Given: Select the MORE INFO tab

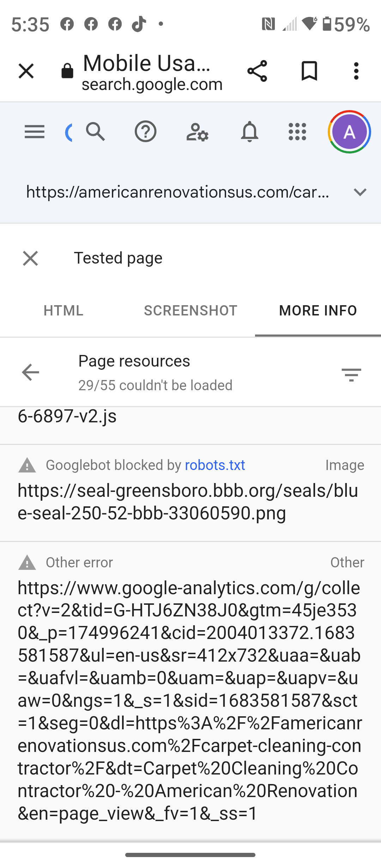Looking at the screenshot, I should (x=318, y=311).
